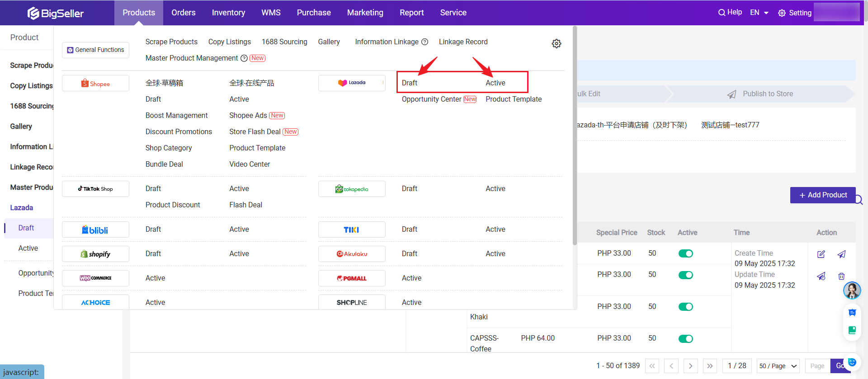This screenshot has width=868, height=379.
Task: Open Shopee Boost Management link
Action: point(176,116)
